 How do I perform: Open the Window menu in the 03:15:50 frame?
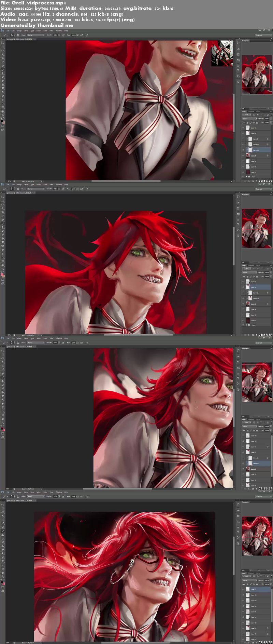click(x=59, y=492)
